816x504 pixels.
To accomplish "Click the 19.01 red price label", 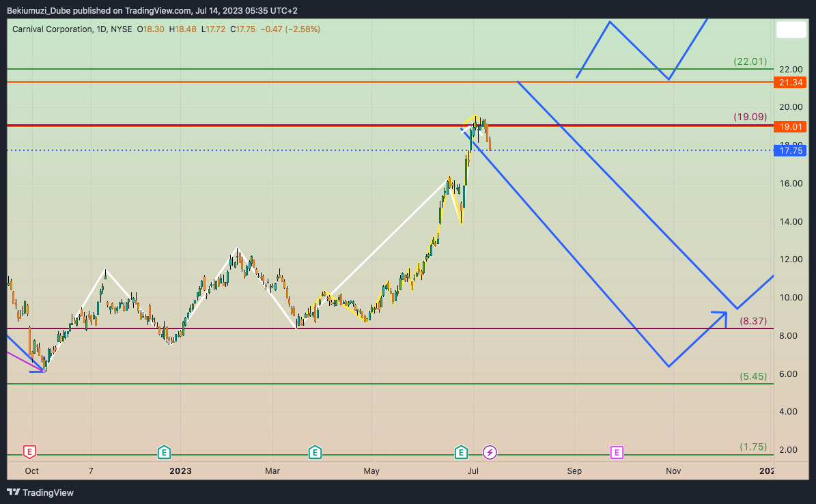I will [790, 126].
